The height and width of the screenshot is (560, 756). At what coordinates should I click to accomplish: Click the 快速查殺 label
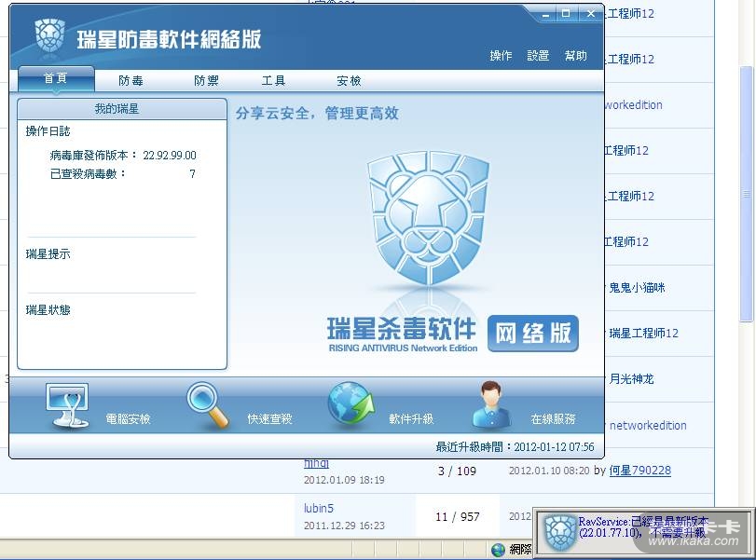[x=270, y=418]
